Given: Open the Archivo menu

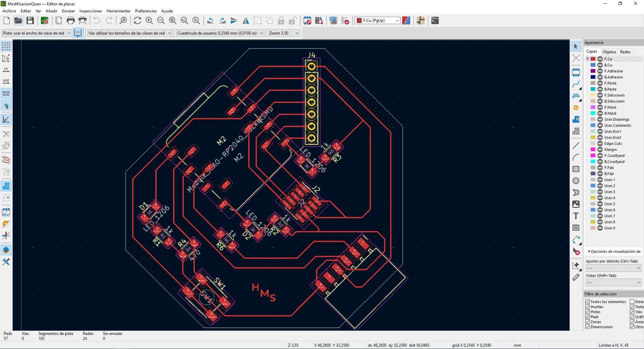Looking at the screenshot, I should click(9, 11).
